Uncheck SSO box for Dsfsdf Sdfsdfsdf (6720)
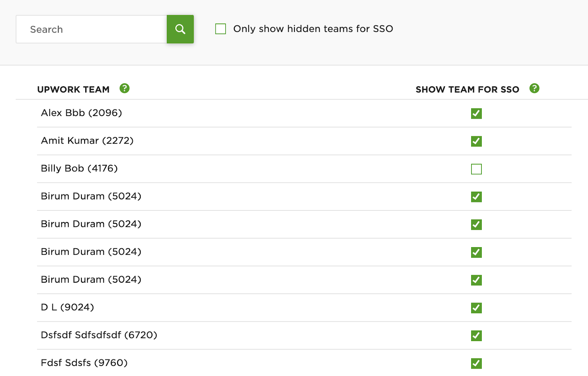Viewport: 588px width, 376px height. coord(476,336)
